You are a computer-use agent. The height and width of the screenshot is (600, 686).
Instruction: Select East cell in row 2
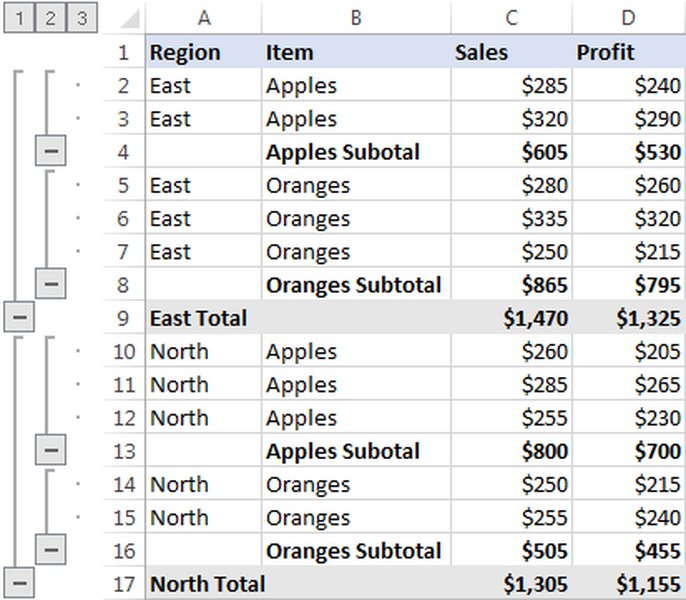tap(203, 85)
